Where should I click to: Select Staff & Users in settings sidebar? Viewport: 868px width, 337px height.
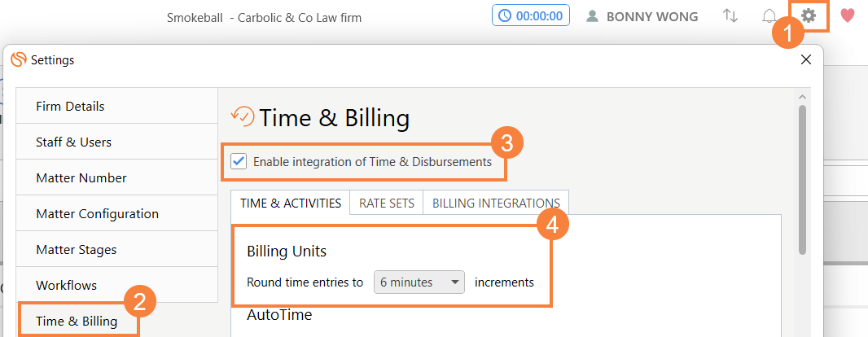[x=116, y=142]
